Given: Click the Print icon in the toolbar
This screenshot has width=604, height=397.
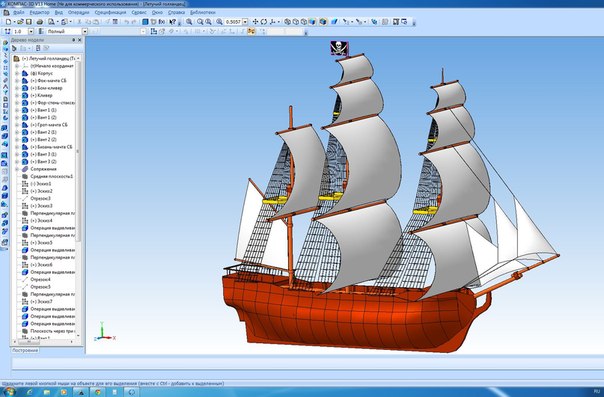Looking at the screenshot, I should coord(40,22).
